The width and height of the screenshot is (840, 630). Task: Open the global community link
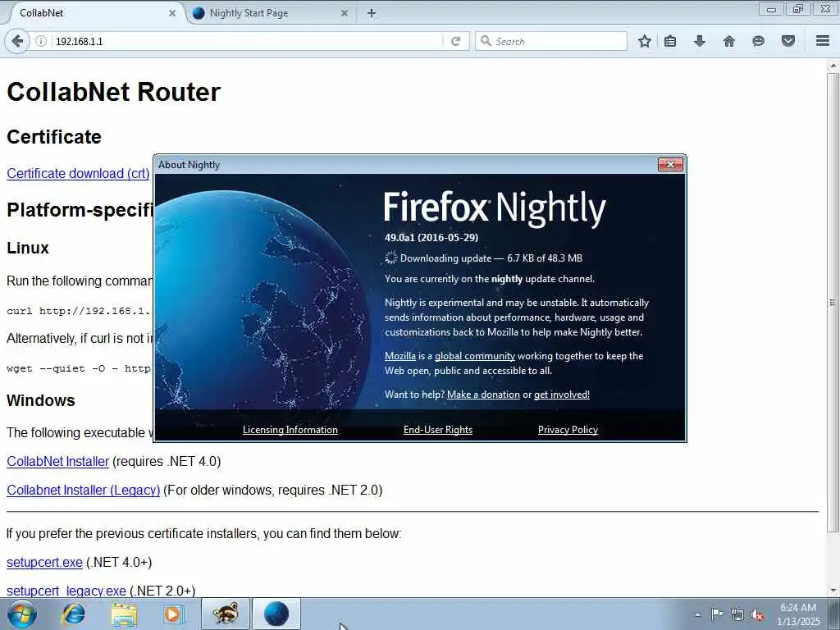pyautogui.click(x=475, y=356)
